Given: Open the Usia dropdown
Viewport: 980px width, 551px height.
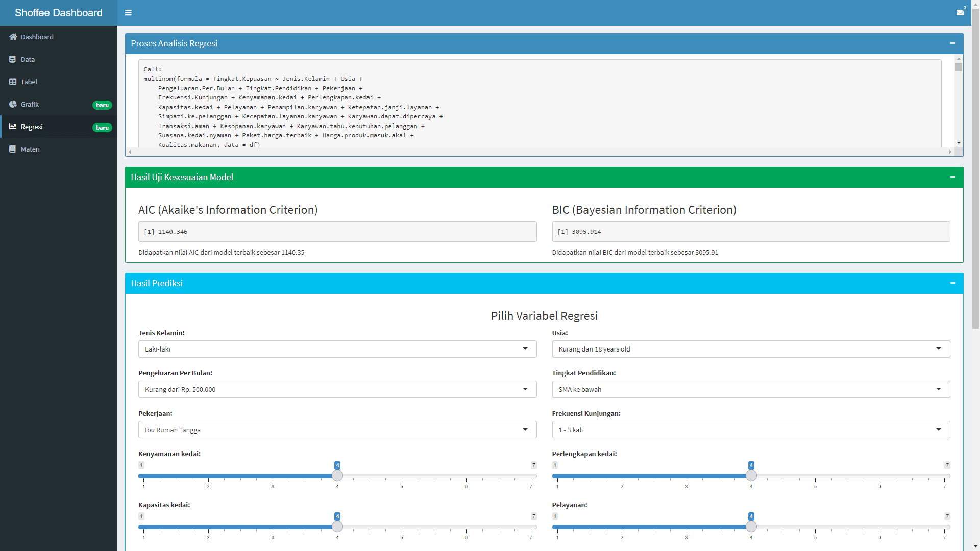Looking at the screenshot, I should click(750, 349).
